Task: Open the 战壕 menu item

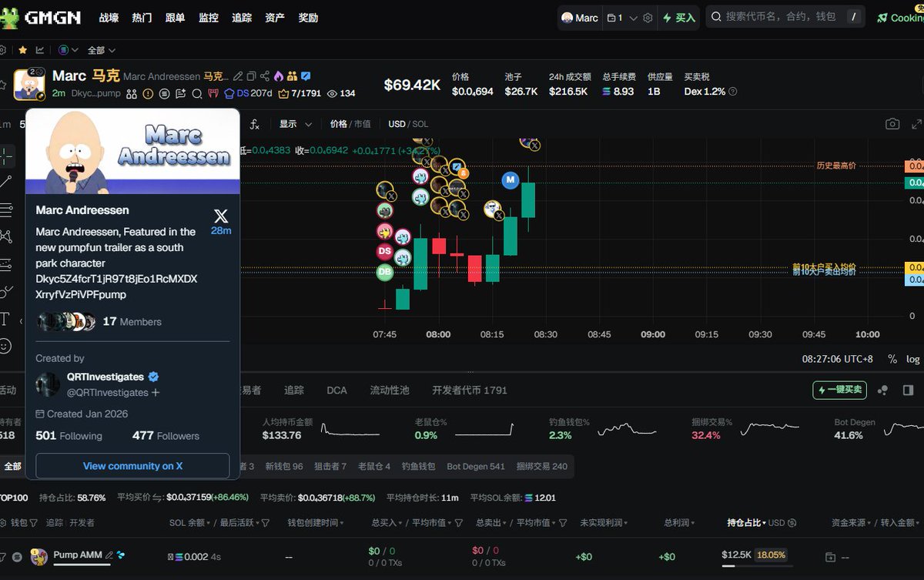Action: (x=109, y=18)
